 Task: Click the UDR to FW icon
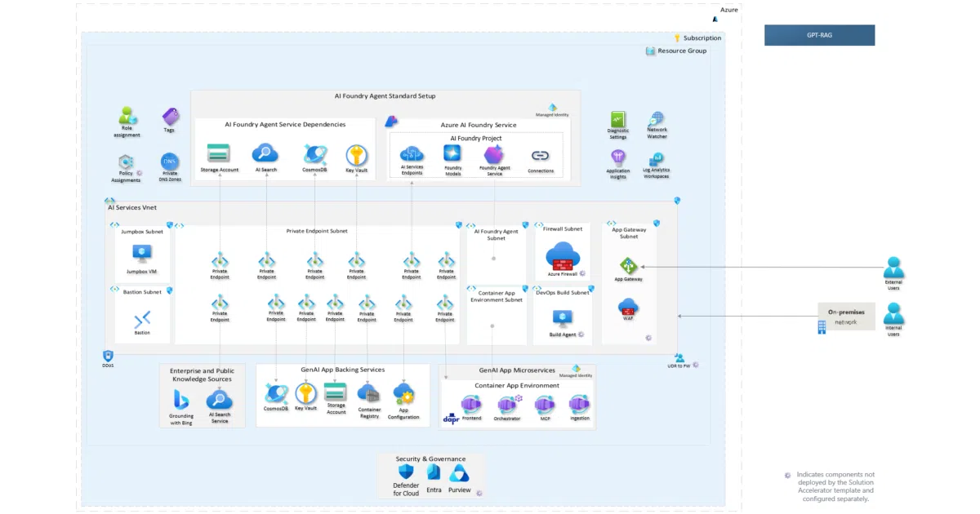[679, 357]
